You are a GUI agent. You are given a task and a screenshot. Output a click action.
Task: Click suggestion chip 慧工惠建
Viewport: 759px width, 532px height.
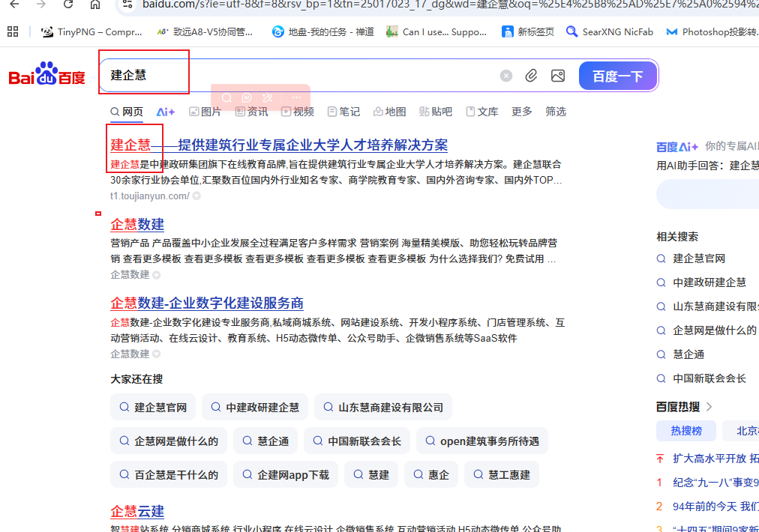click(502, 475)
